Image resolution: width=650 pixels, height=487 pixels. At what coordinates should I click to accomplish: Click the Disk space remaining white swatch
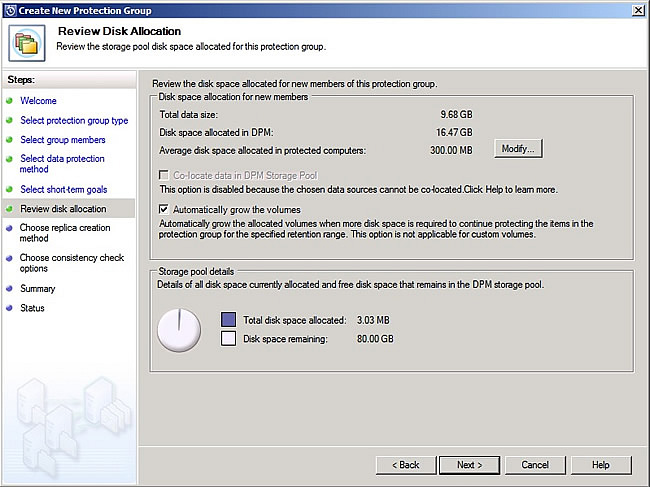pyautogui.click(x=228, y=339)
